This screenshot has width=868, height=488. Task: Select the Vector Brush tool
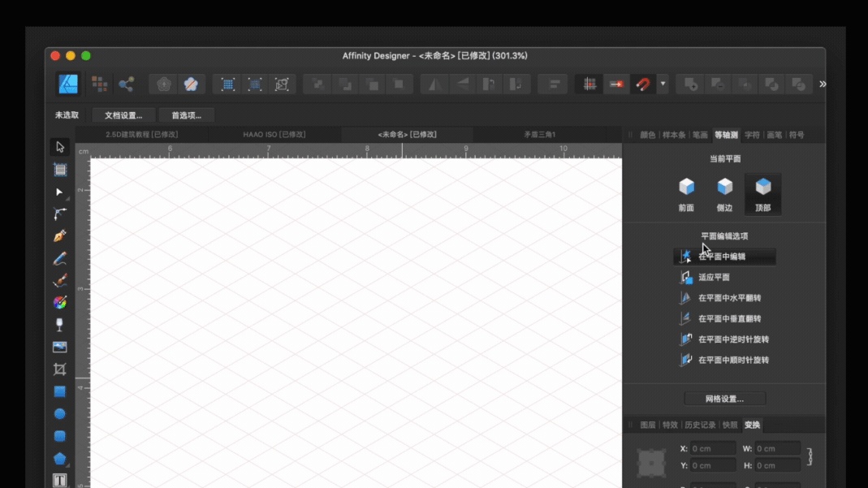click(60, 280)
